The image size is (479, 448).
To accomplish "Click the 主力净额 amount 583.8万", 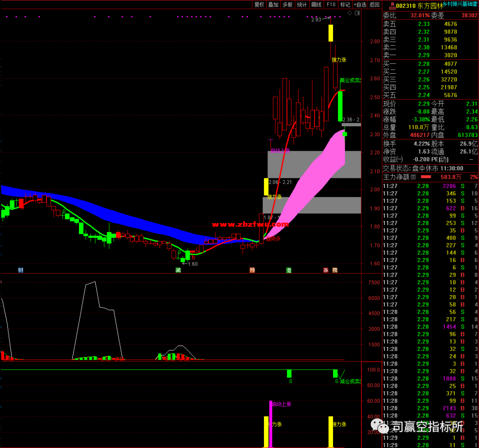I will coord(451,177).
